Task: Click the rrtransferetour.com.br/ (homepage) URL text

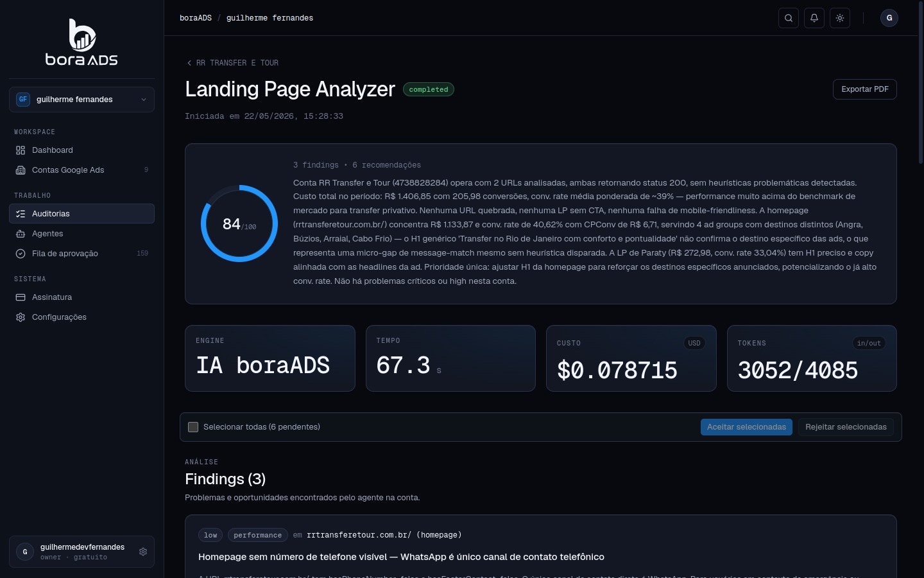Action: pyautogui.click(x=384, y=535)
